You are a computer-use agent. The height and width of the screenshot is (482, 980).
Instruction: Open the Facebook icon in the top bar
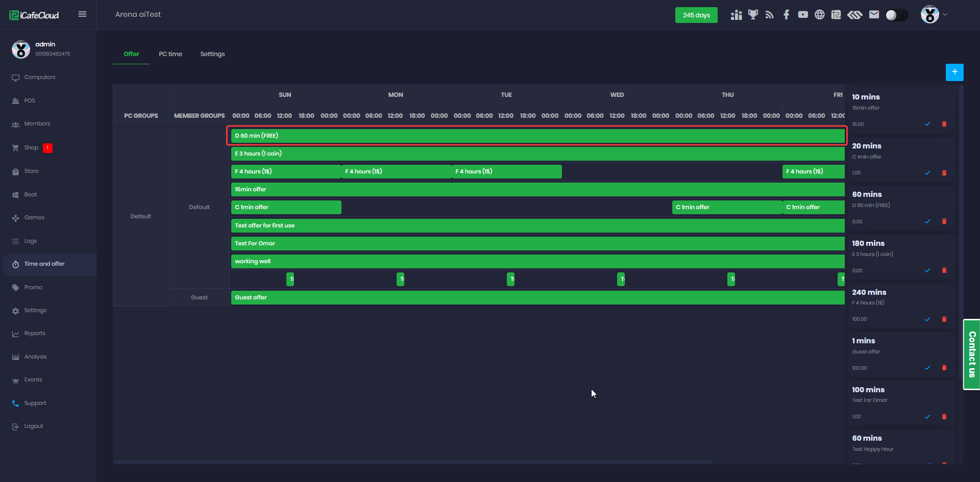tap(786, 15)
